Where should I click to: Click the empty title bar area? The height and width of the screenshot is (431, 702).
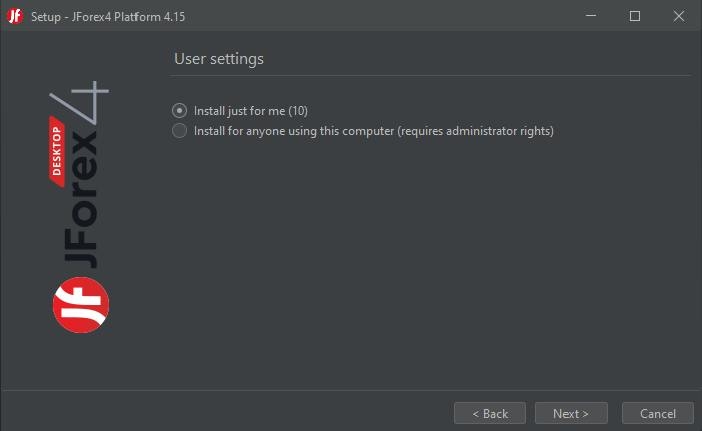380,16
